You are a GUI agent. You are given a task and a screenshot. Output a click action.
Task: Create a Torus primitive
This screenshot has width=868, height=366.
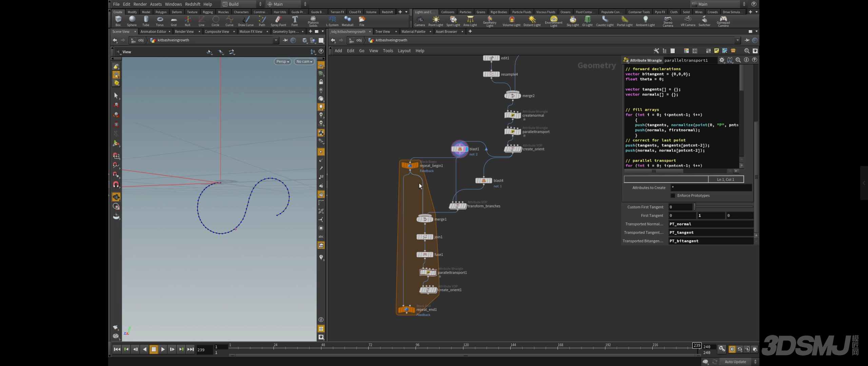(x=160, y=21)
